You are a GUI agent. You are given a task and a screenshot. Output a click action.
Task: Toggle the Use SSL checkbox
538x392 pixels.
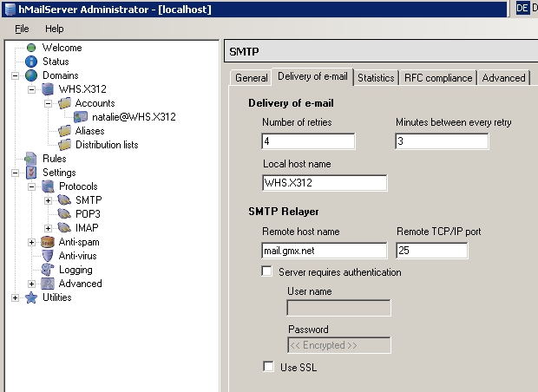pos(268,367)
